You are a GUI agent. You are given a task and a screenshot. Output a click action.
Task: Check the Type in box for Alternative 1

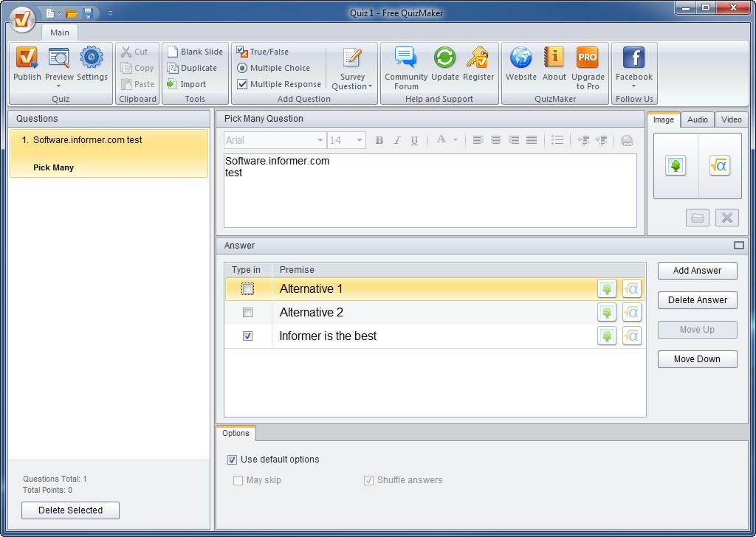[x=247, y=288]
